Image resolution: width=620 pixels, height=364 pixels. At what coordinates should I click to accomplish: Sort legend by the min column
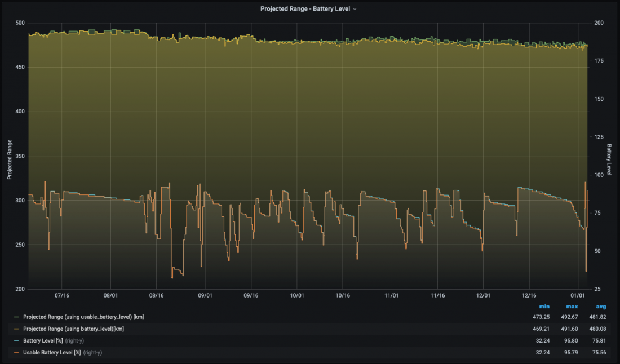click(x=544, y=306)
